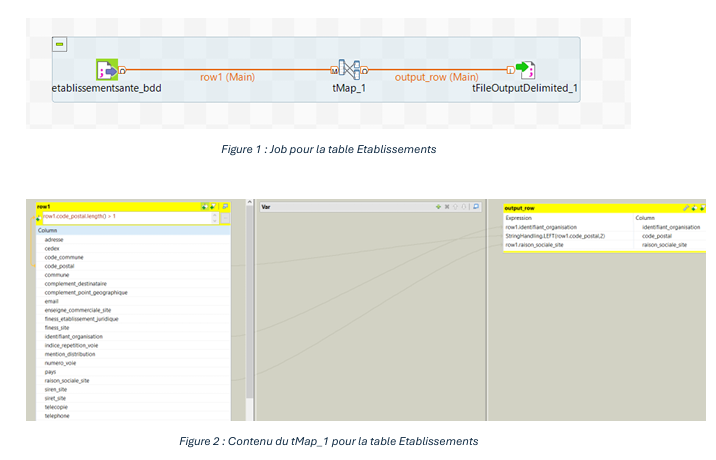Select the output_row (Main) connection label
Image resolution: width=716 pixels, height=460 pixels.
pyautogui.click(x=435, y=76)
